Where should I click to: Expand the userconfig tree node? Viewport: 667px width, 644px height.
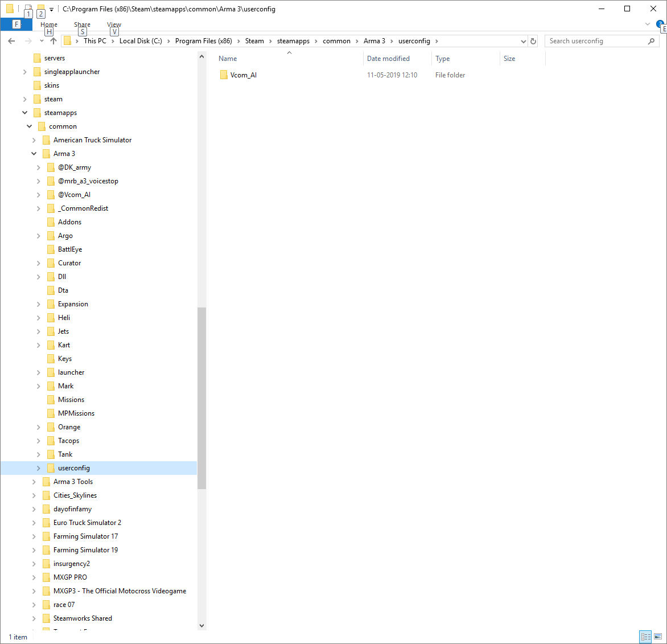39,468
